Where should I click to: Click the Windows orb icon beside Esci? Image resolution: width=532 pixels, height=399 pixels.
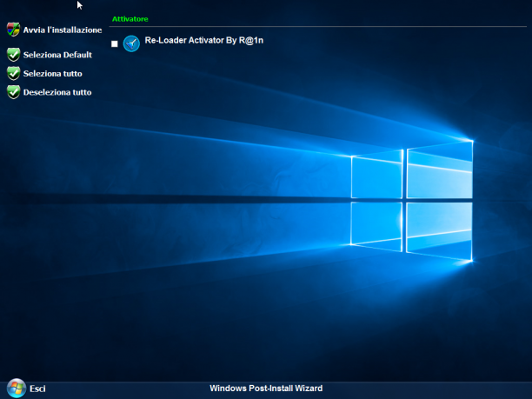17,389
